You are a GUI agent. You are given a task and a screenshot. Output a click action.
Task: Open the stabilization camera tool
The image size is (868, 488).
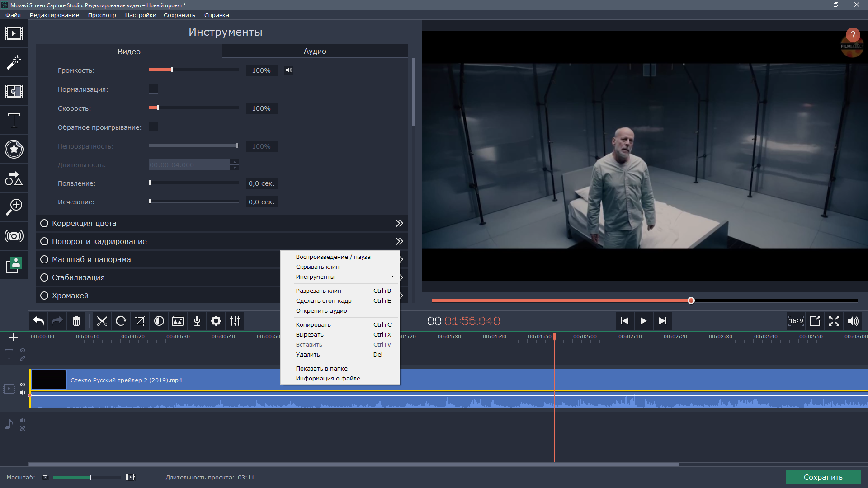click(x=14, y=236)
